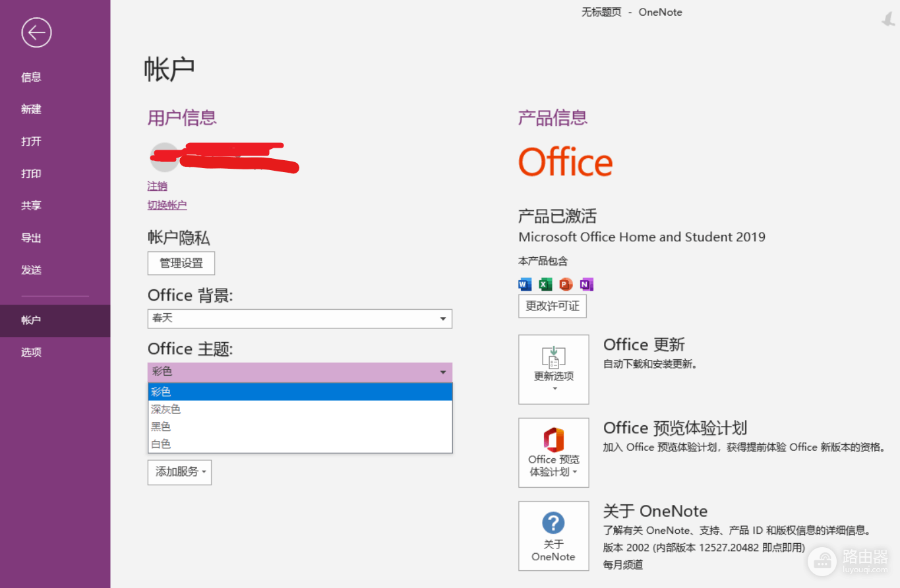Click the OneNote app icon
Image resolution: width=900 pixels, height=588 pixels.
(586, 284)
